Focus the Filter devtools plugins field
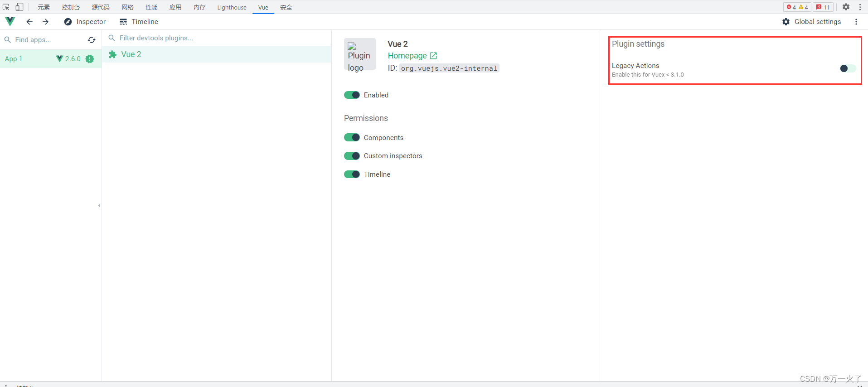 [217, 38]
